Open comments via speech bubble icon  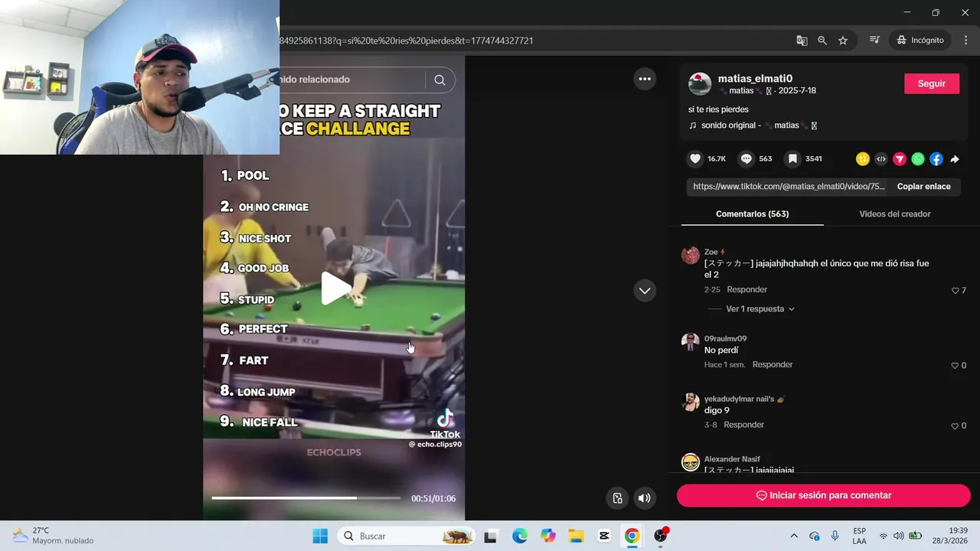coord(746,159)
